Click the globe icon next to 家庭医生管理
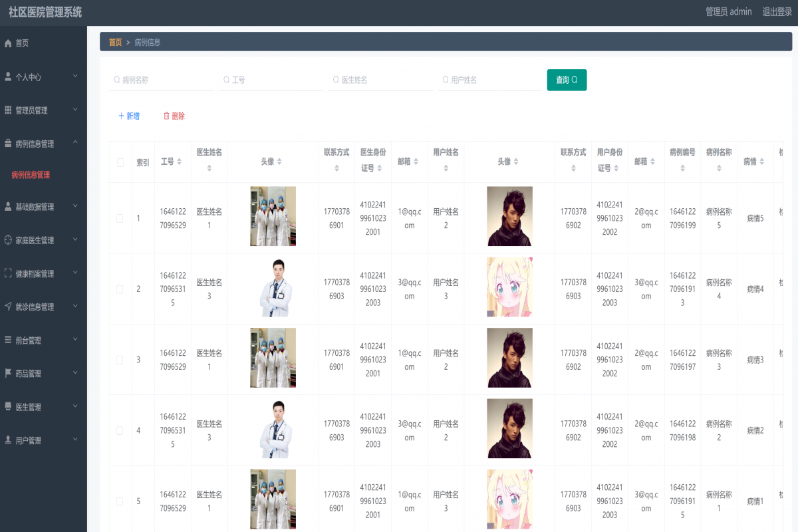This screenshot has height=532, width=798. tap(9, 240)
